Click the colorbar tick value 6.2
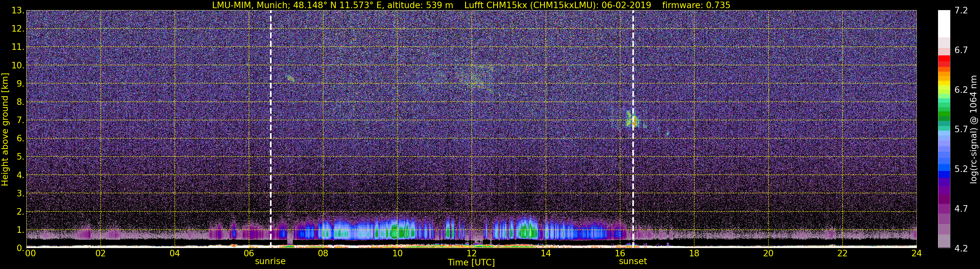 click(x=961, y=90)
